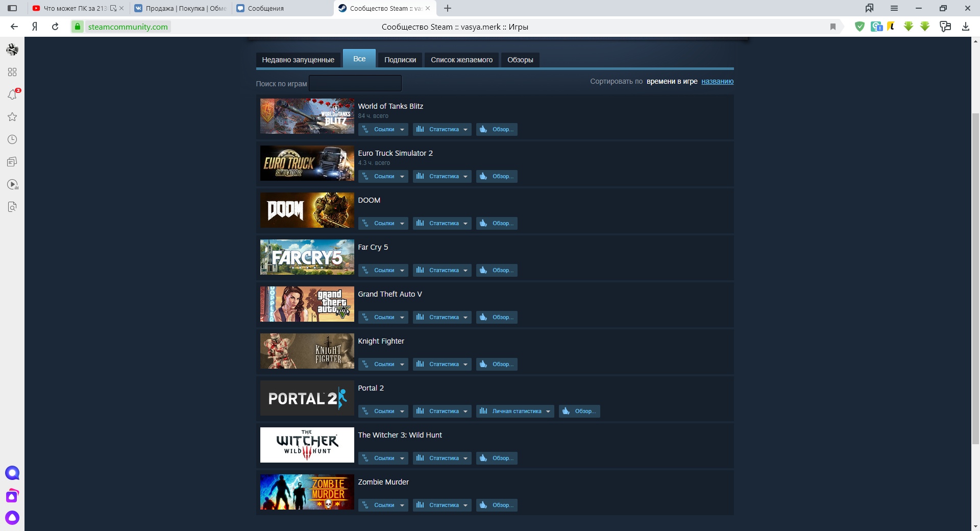
Task: Open the Alice assistant icon in sidebar
Action: (x=12, y=518)
